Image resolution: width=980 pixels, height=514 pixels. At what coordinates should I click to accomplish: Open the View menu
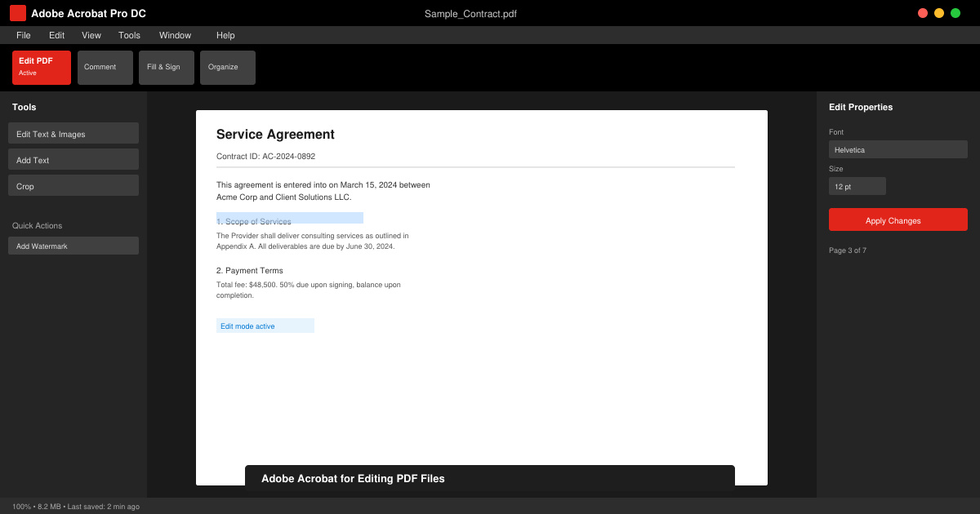click(x=91, y=35)
